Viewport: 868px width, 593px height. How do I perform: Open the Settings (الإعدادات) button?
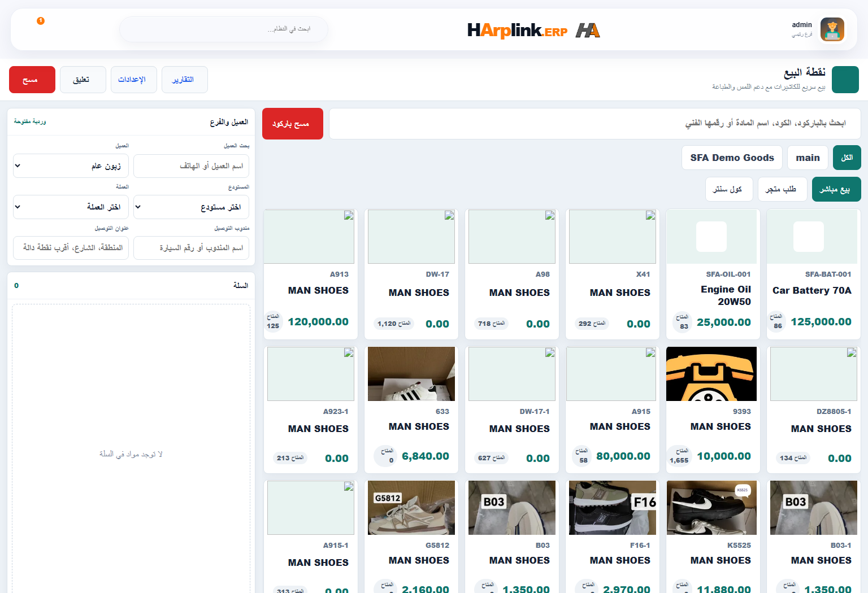tap(134, 80)
